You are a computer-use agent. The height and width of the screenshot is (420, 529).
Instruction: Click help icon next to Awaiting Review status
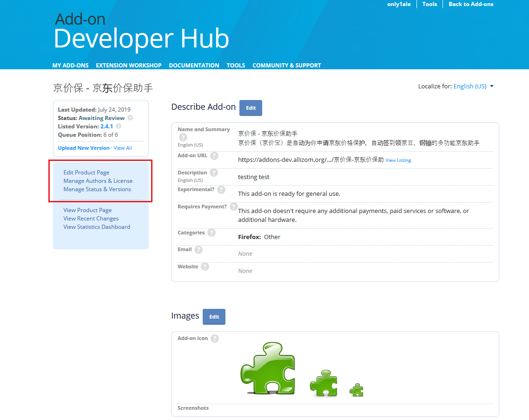130,118
